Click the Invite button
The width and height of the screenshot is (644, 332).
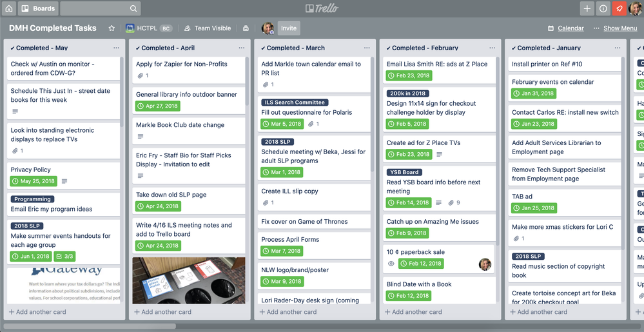point(289,28)
